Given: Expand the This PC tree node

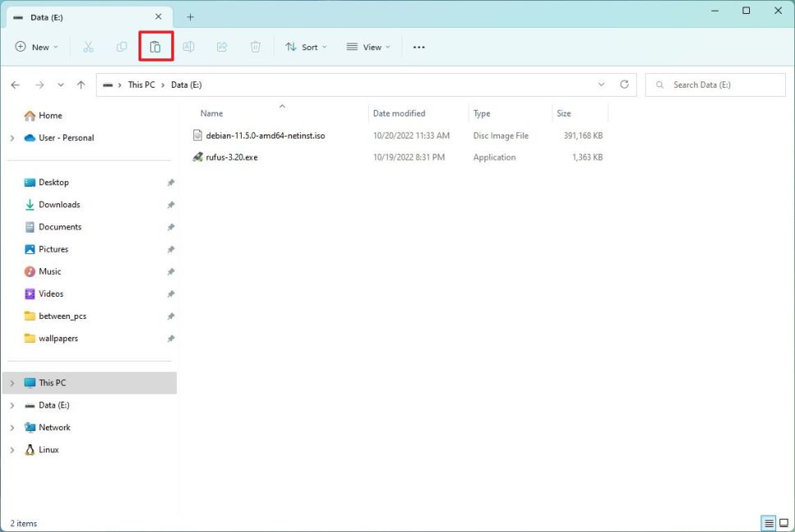Looking at the screenshot, I should (12, 383).
